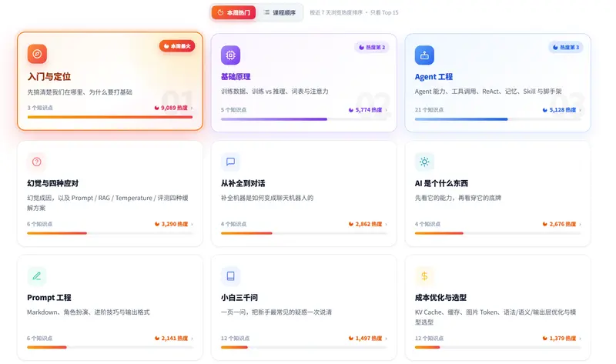This screenshot has width=616, height=364.
Task: Click the dollar icon on 成本优化与选型 card
Action: pos(424,276)
